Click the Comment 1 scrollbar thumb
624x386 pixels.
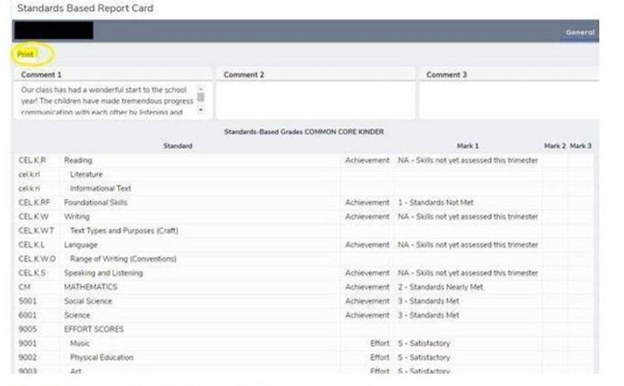201,97
